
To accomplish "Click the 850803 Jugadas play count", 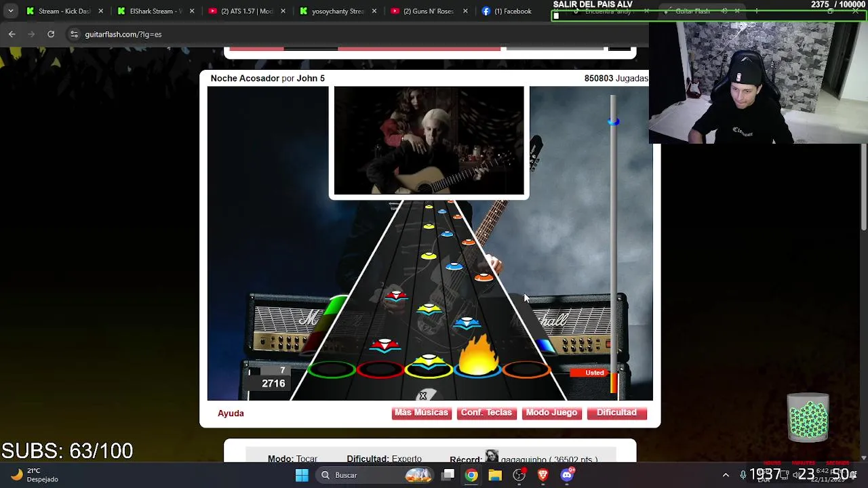I will point(616,79).
